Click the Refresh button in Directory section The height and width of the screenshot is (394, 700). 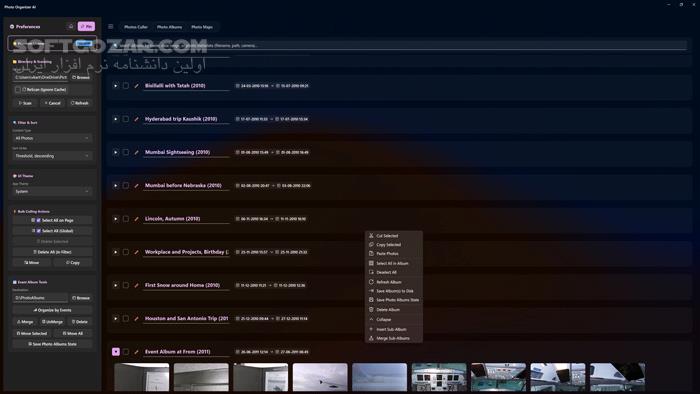click(x=80, y=103)
